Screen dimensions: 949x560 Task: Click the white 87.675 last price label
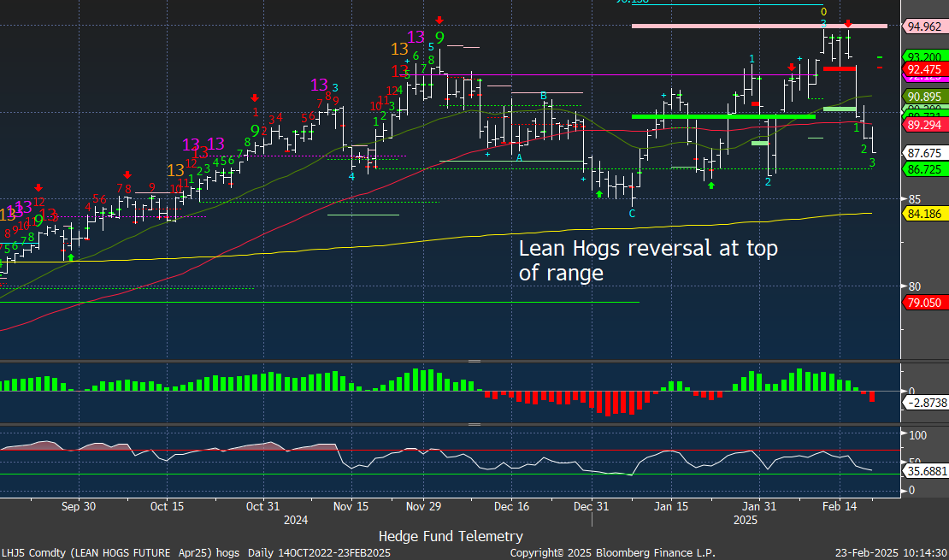coord(924,153)
